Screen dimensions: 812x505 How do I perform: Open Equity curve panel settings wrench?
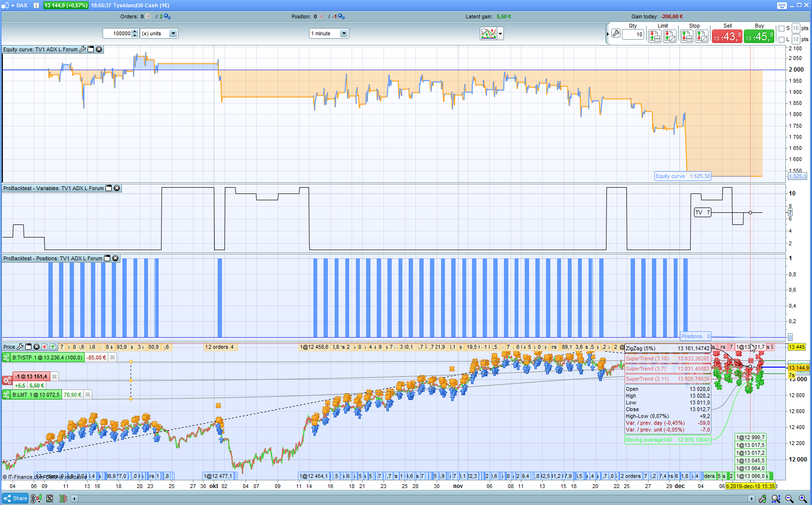[83, 49]
